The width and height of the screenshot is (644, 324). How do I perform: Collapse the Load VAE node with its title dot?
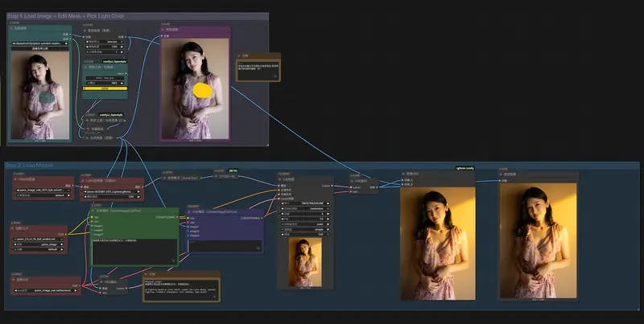14,280
